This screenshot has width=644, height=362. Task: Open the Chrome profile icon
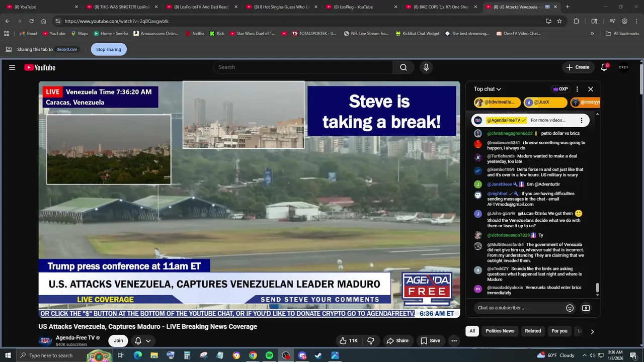tap(624, 21)
